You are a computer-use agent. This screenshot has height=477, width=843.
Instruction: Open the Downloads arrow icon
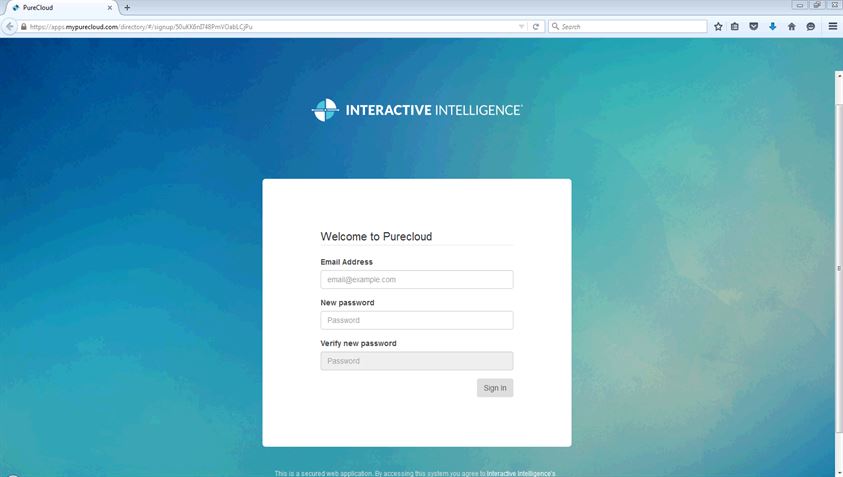pos(772,27)
